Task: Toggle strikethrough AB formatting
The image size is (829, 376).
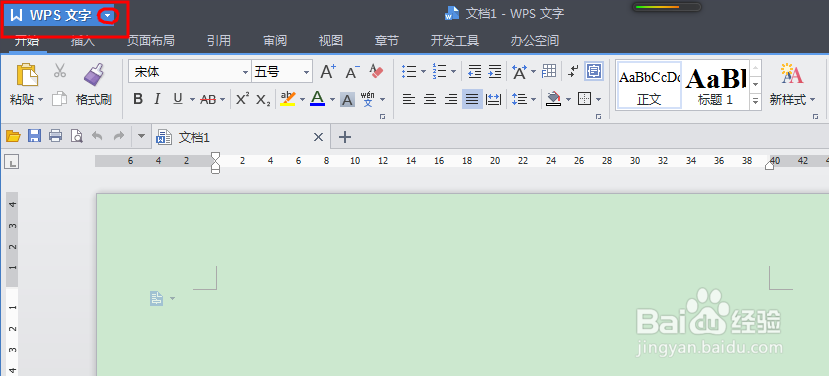Action: pos(208,99)
